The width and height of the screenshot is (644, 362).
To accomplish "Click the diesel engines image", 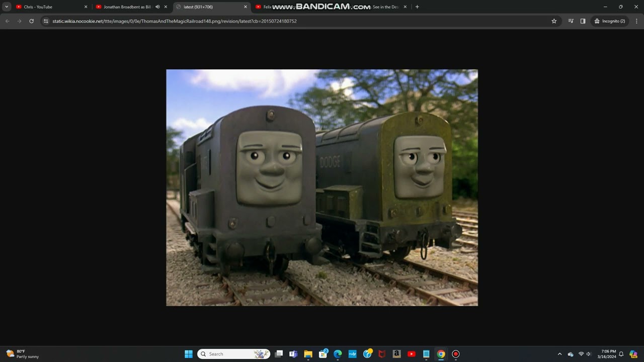I will (322, 188).
